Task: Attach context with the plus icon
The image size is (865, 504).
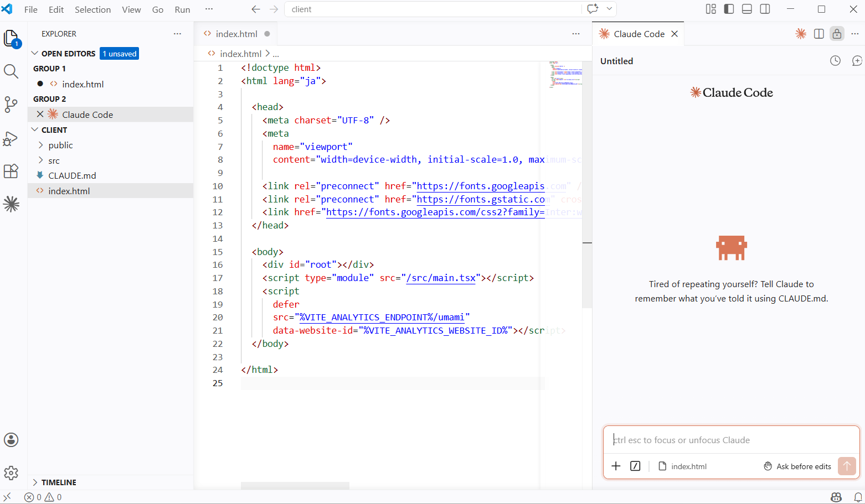Action: 616,466
